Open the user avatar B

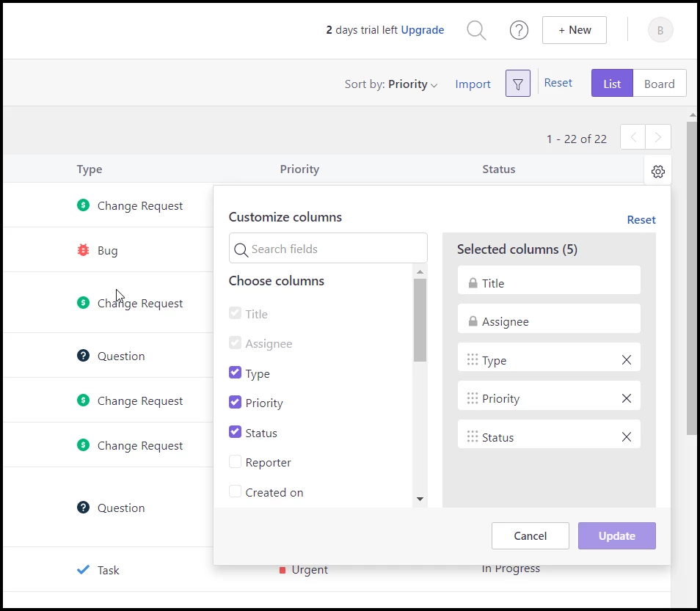(660, 30)
